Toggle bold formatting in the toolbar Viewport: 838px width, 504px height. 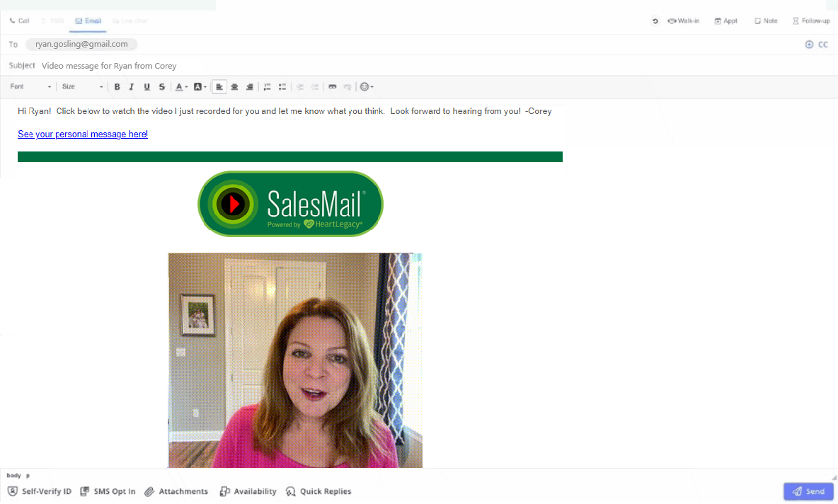(x=117, y=87)
